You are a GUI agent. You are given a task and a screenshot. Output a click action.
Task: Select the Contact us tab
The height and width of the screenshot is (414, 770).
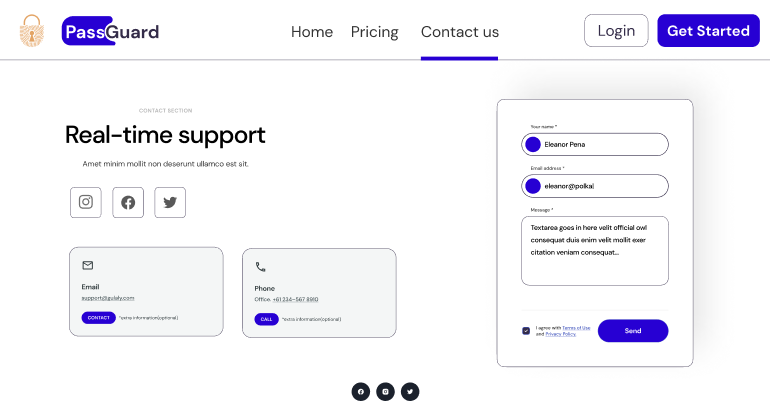[x=460, y=32]
